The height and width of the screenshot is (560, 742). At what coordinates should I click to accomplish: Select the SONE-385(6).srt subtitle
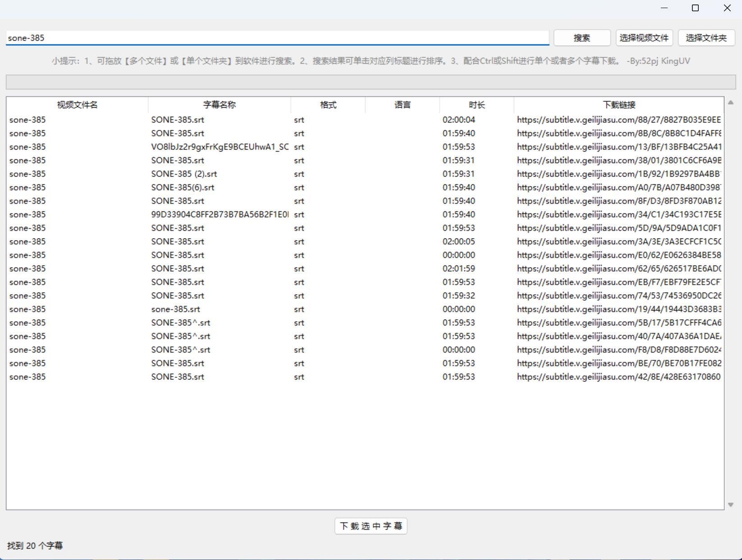365,188
